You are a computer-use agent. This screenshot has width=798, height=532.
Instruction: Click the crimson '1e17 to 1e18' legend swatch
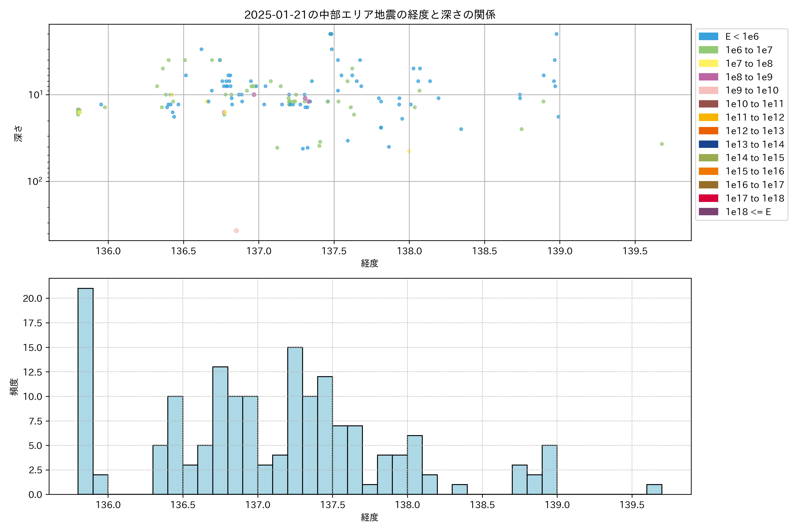point(708,198)
